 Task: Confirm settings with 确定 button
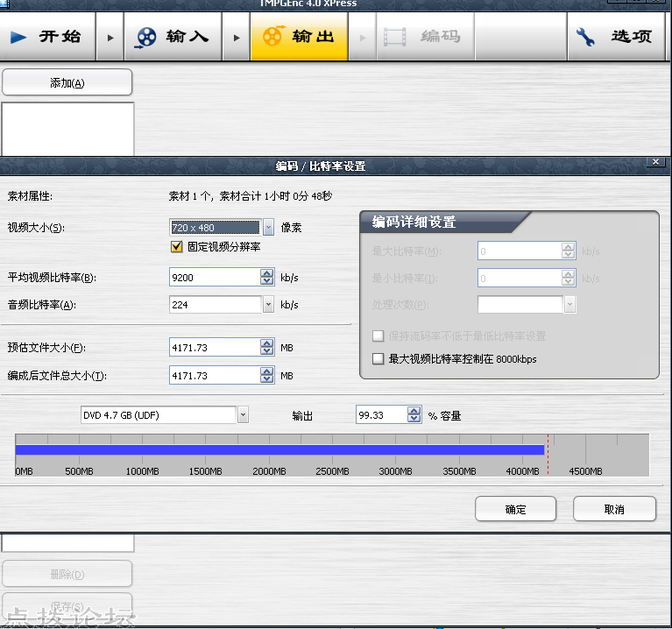click(x=515, y=509)
